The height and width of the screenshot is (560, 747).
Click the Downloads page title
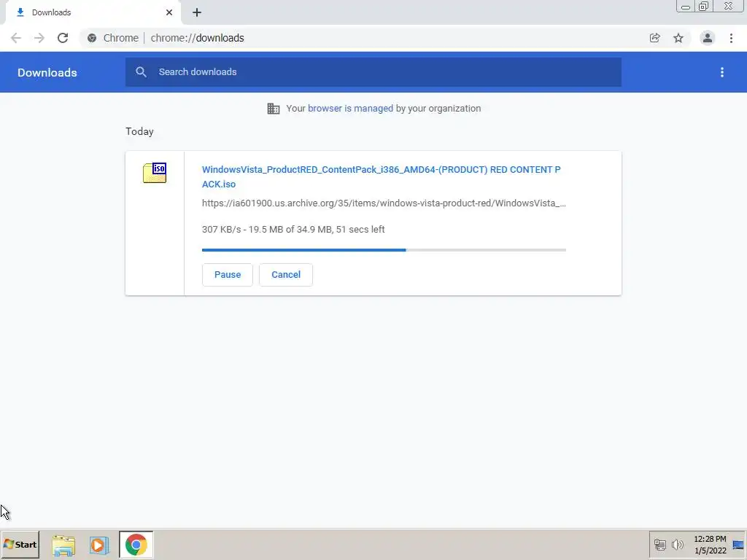click(x=47, y=72)
